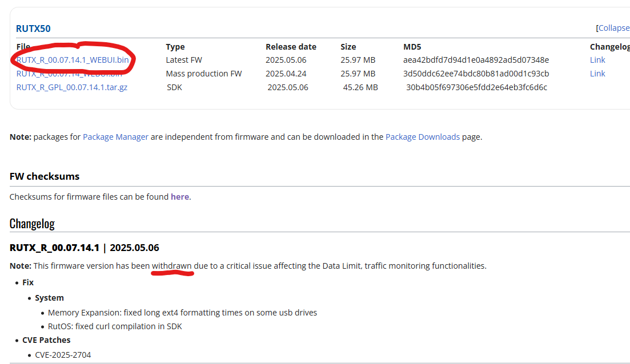The height and width of the screenshot is (364, 630).
Task: Open changelog Link for Mass production FW
Action: [x=597, y=74]
